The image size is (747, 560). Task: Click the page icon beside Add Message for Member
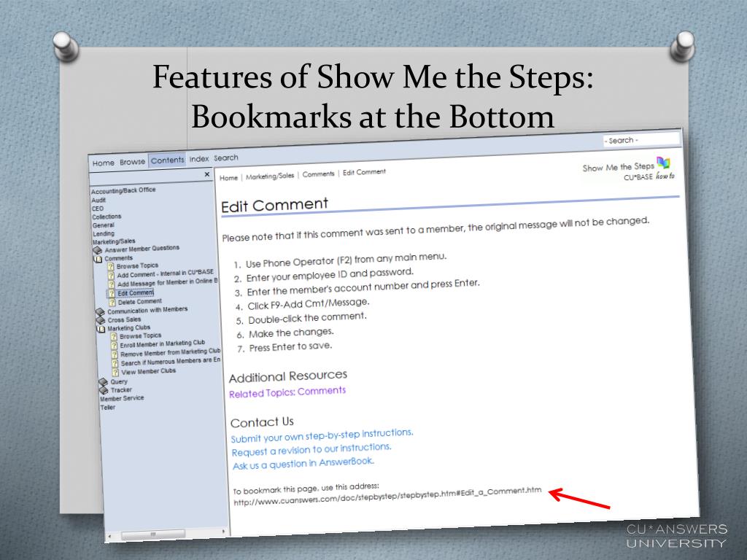(x=112, y=284)
